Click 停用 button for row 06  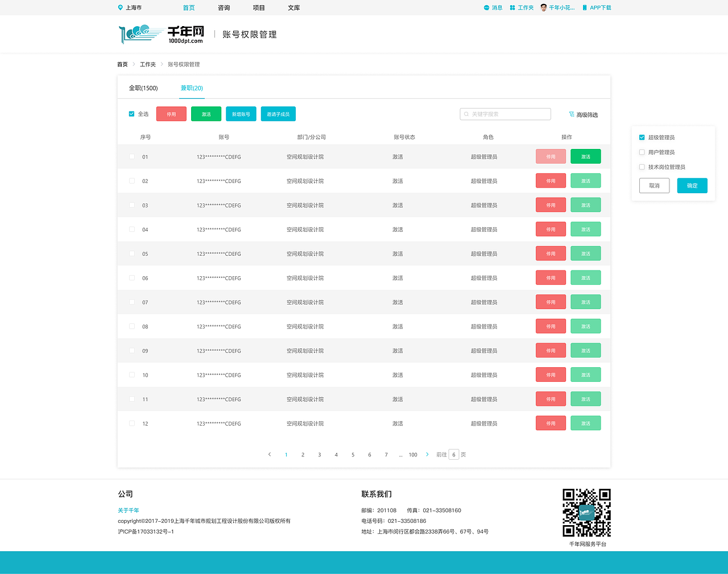coord(551,278)
